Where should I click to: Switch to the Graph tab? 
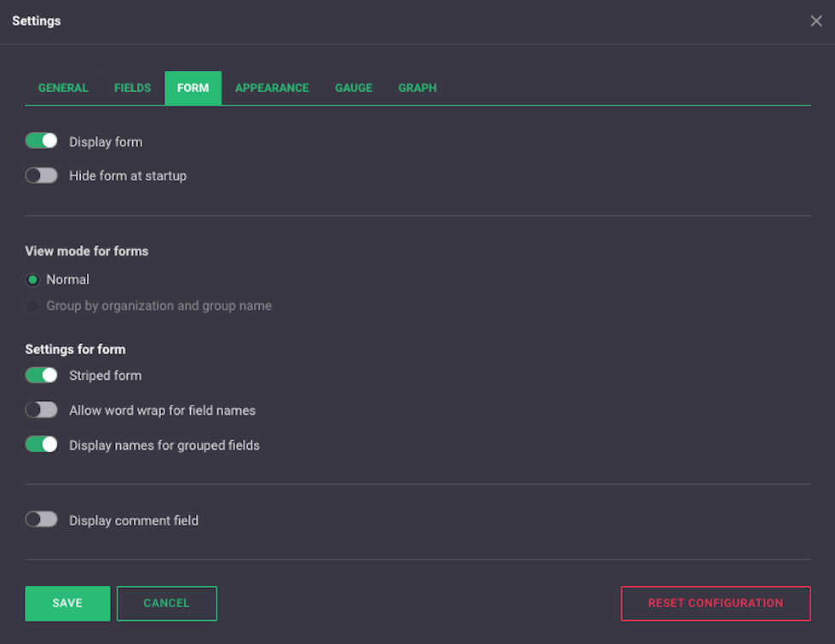tap(417, 88)
